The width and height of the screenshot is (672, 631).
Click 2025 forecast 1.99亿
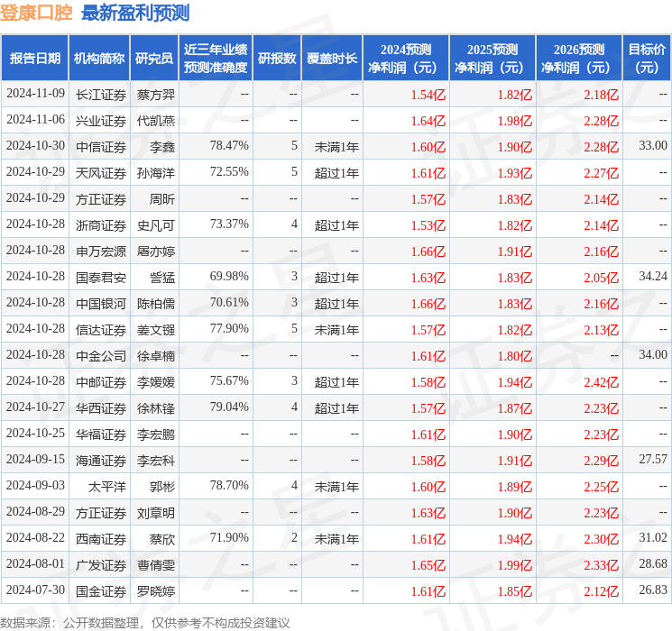515,565
